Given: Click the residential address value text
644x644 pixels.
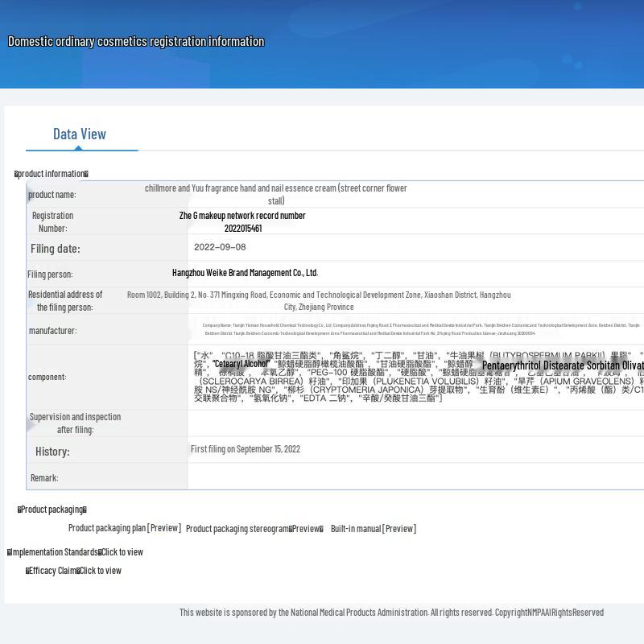Looking at the screenshot, I should click(x=319, y=300).
